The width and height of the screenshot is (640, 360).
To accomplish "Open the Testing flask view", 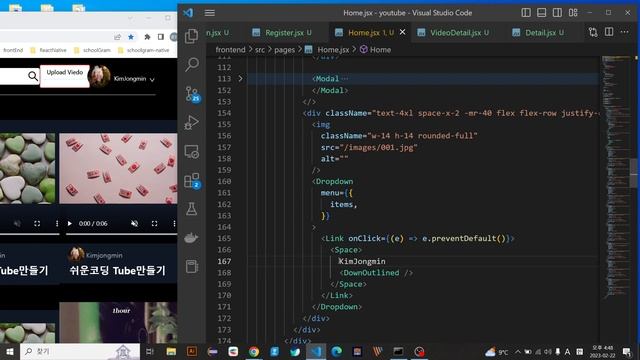I will pyautogui.click(x=191, y=209).
